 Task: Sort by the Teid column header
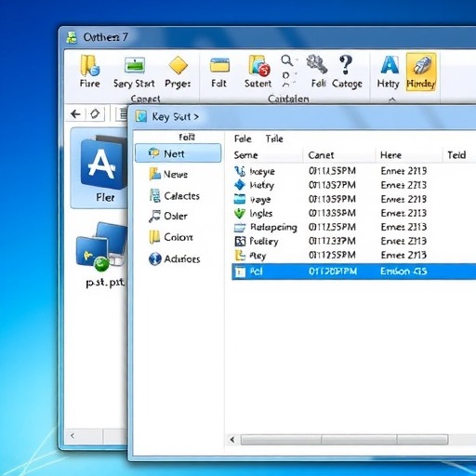point(456,155)
